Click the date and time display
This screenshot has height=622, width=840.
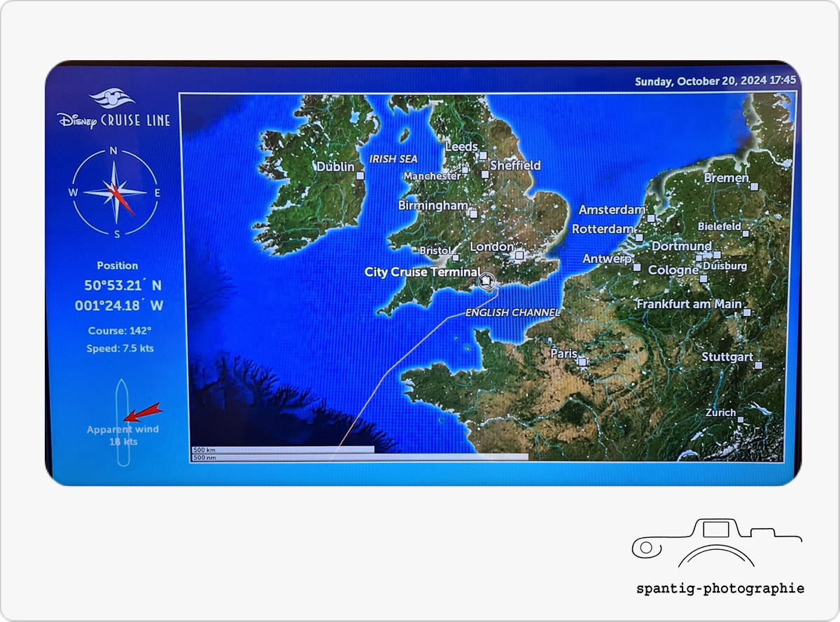tap(715, 81)
